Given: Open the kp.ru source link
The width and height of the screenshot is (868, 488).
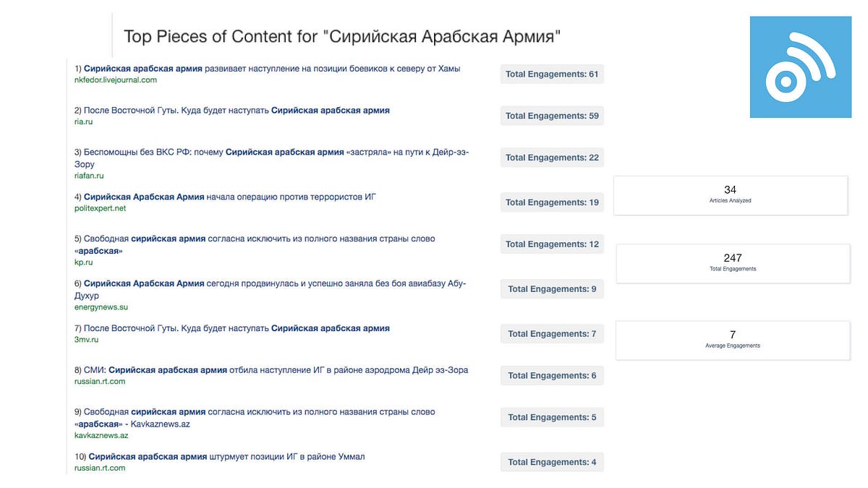Looking at the screenshot, I should tap(84, 262).
